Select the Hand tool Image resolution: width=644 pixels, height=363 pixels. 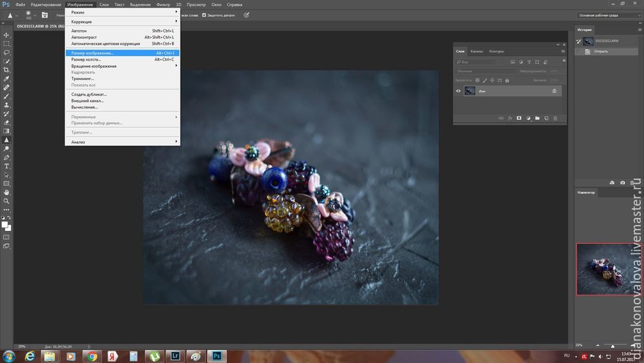coord(6,192)
